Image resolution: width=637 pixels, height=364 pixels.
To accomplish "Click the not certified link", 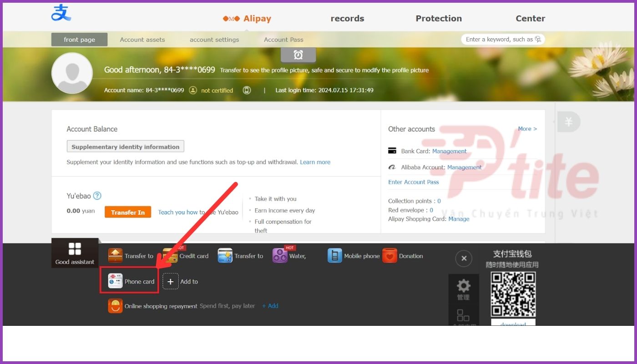I will 217,91.
